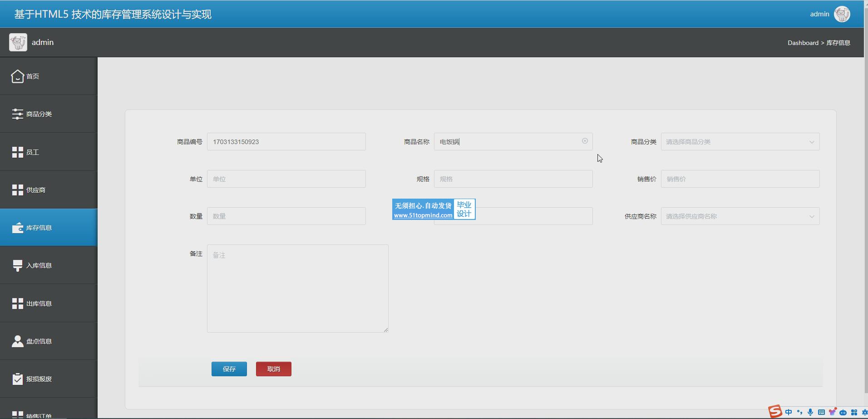Click the robot assistant icon in the IME bar
Image resolution: width=868 pixels, height=419 pixels.
point(843,412)
